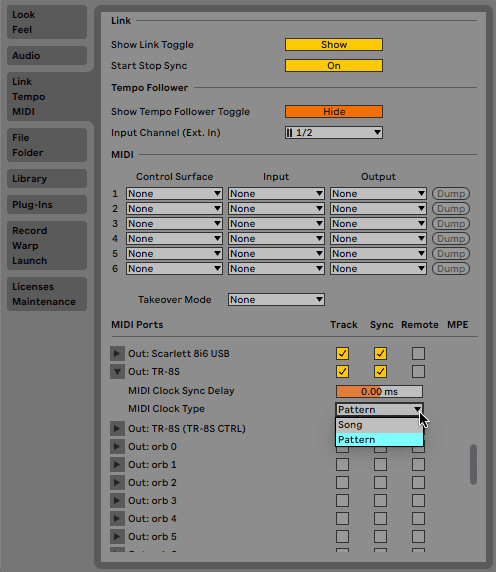Open Input Channel (Ext. In) dropdown

334,132
